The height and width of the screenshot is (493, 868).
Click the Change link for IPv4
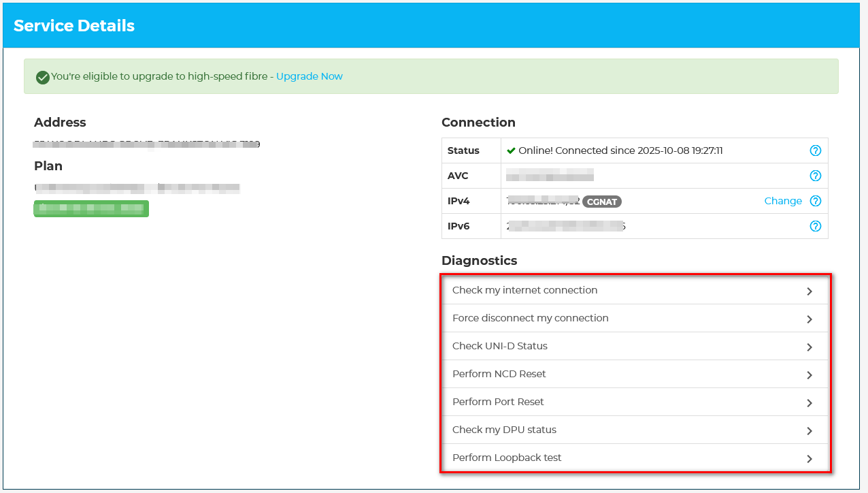[783, 201]
